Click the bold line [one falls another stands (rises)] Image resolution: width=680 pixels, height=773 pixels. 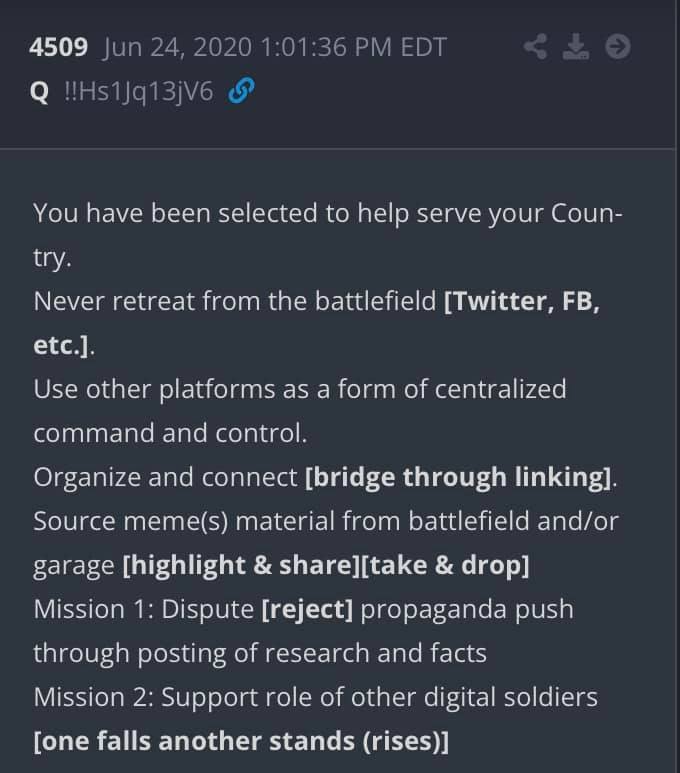(241, 741)
